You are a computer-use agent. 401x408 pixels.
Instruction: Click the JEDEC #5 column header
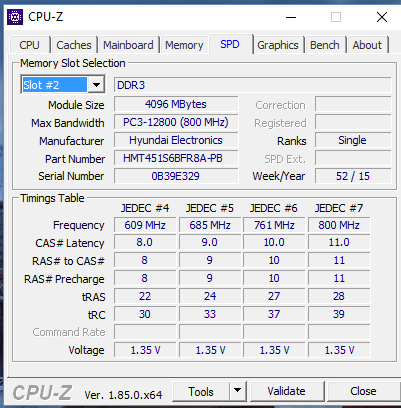click(x=210, y=208)
